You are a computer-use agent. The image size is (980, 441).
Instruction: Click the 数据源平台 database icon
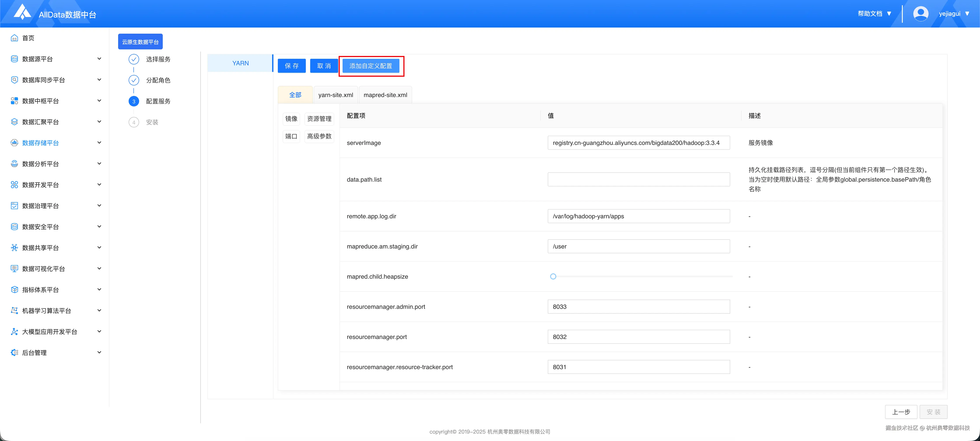click(x=14, y=59)
